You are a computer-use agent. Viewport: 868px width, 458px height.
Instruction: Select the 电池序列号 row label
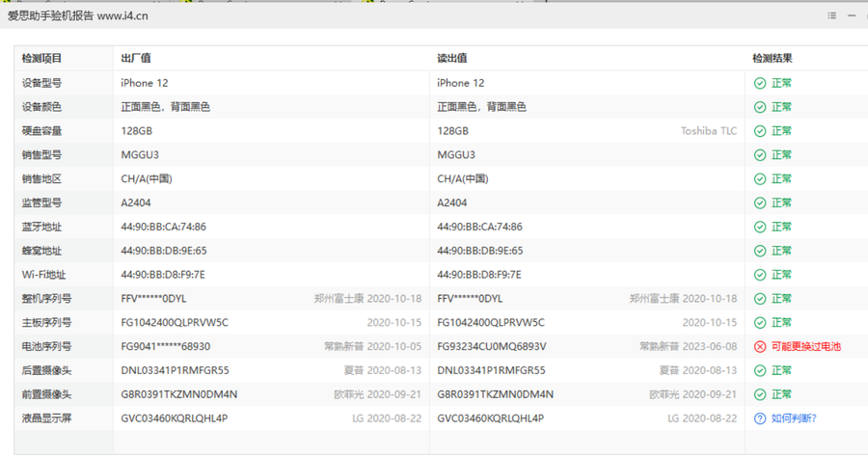[x=47, y=346]
